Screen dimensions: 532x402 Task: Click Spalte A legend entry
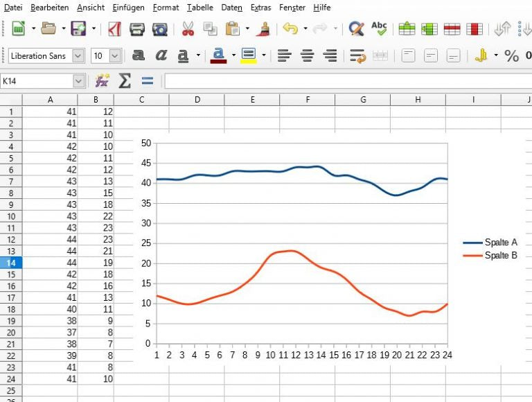pyautogui.click(x=490, y=243)
